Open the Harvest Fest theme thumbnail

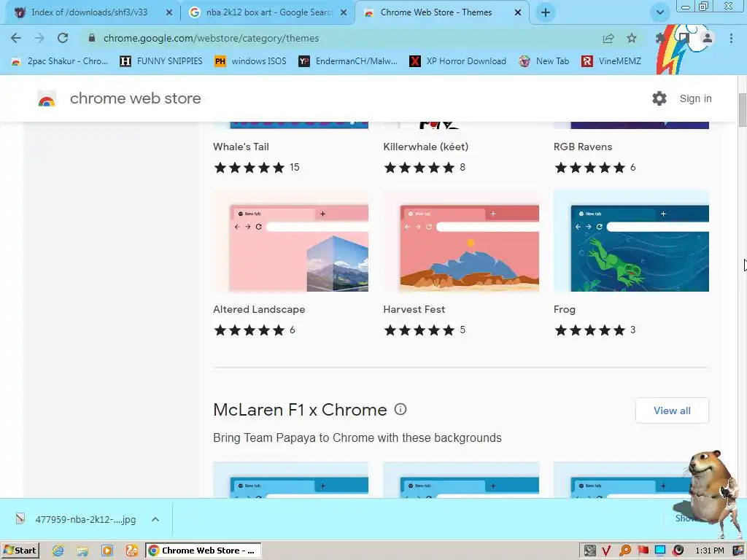(461, 241)
